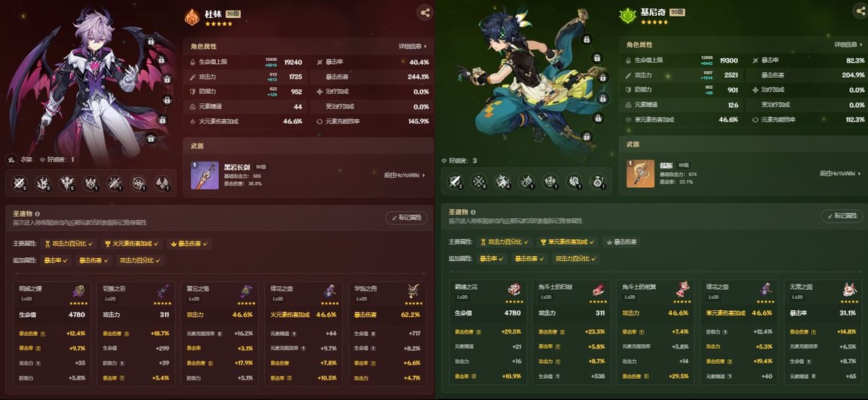Select 杜林's first talent icon in skill row
868x400 pixels.
[x=20, y=183]
